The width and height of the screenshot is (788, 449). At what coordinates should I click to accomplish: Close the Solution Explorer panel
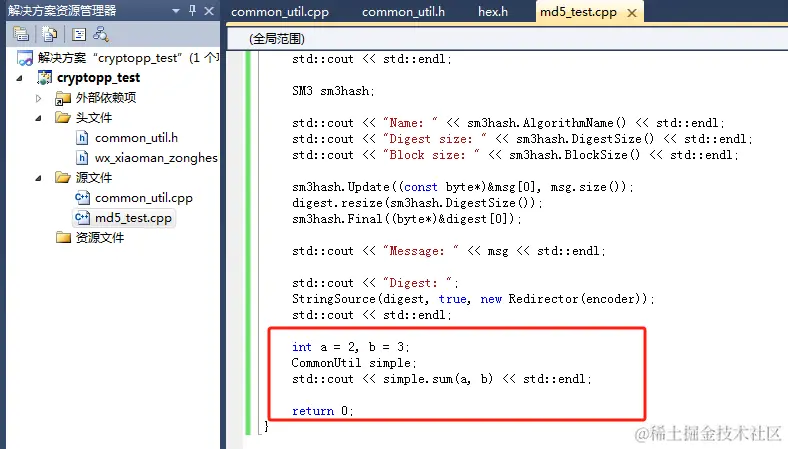point(209,10)
